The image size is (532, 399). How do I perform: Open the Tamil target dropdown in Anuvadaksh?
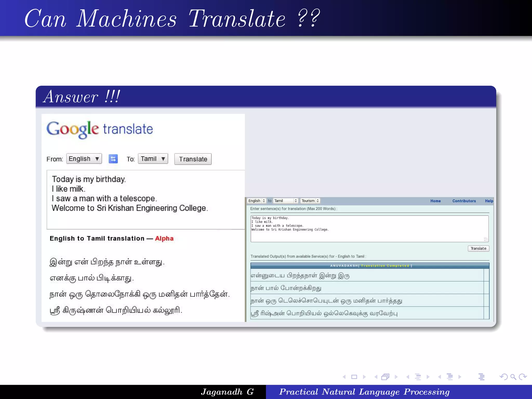tap(285, 201)
